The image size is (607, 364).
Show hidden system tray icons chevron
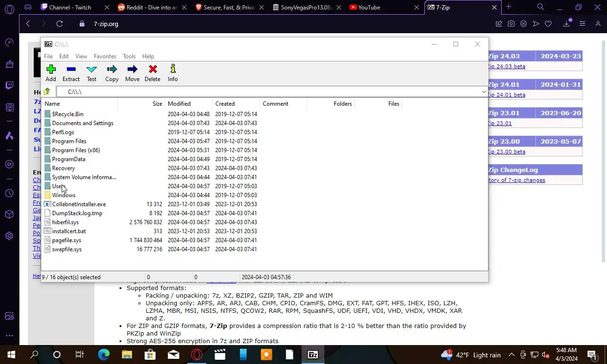tap(512, 355)
